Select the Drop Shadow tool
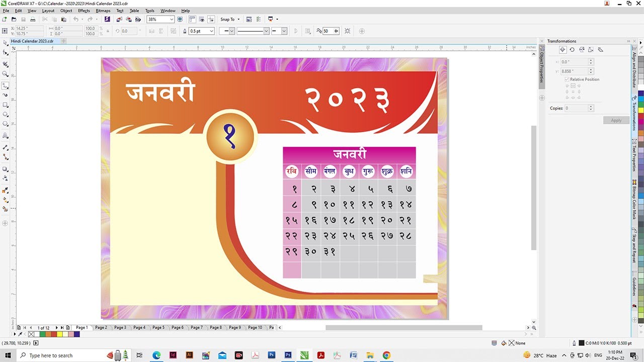The width and height of the screenshot is (644, 362). pos(6,169)
